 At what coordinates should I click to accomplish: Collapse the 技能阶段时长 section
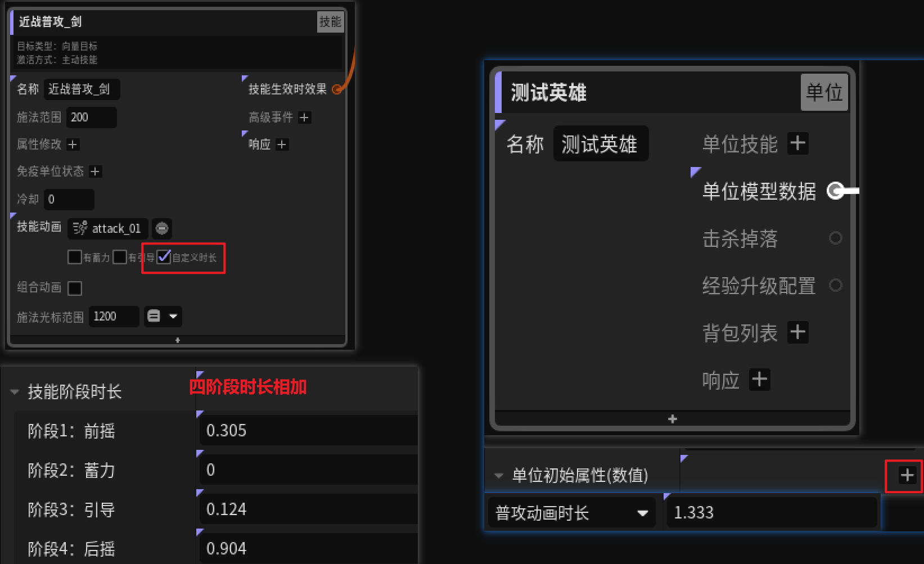pyautogui.click(x=15, y=392)
